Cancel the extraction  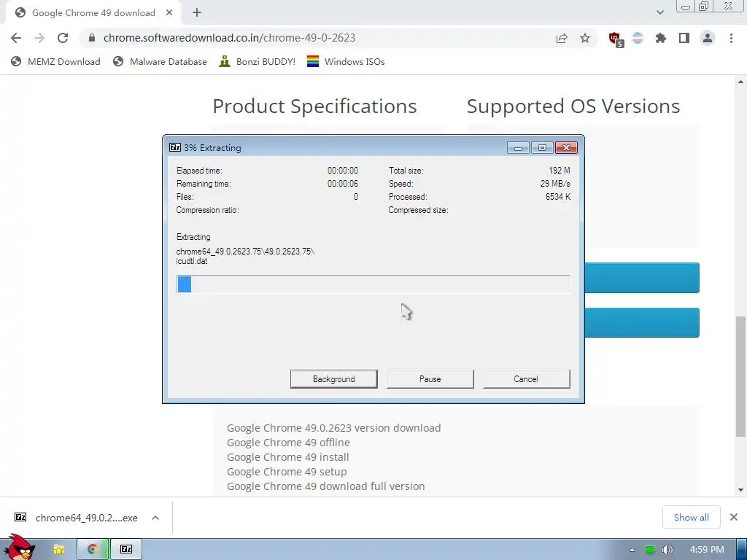(526, 379)
